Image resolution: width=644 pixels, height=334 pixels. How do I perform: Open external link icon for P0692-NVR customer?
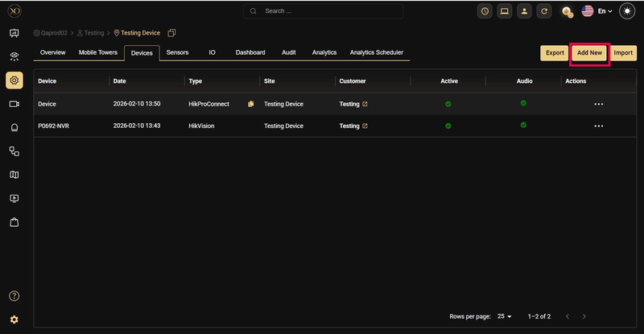pyautogui.click(x=365, y=126)
